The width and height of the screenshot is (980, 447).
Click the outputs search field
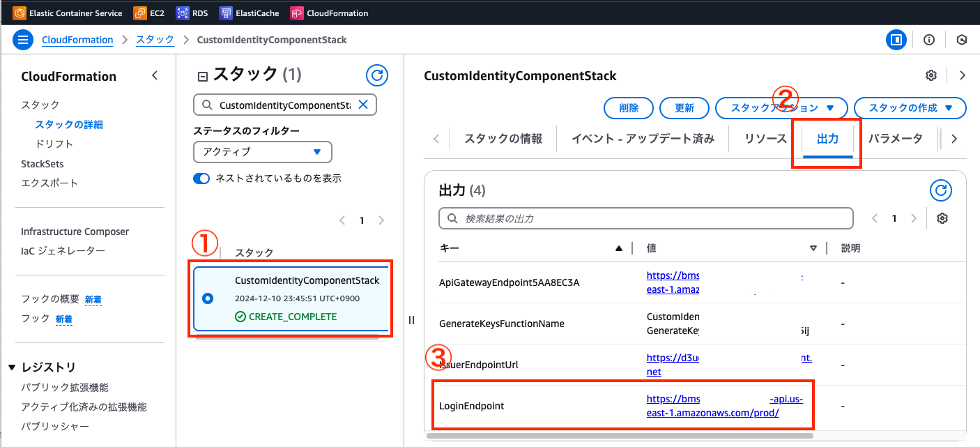646,218
